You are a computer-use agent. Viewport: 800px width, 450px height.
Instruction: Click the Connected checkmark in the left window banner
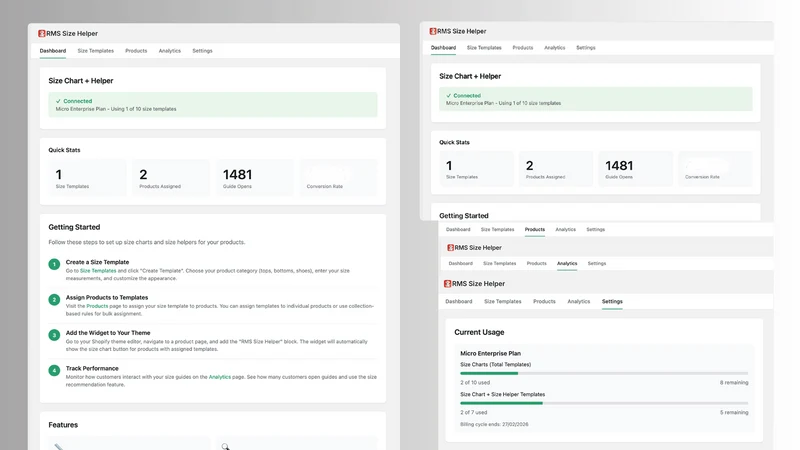pos(58,101)
